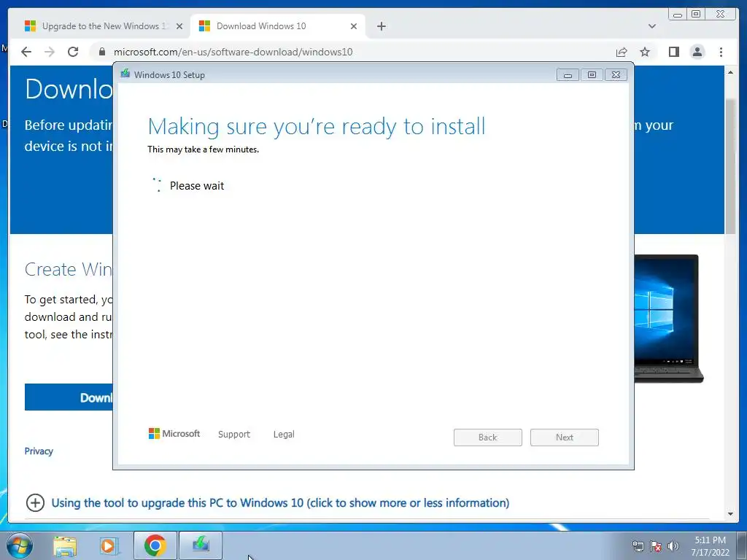747x560 pixels.
Task: Open the Legal link in Setup
Action: (x=284, y=435)
